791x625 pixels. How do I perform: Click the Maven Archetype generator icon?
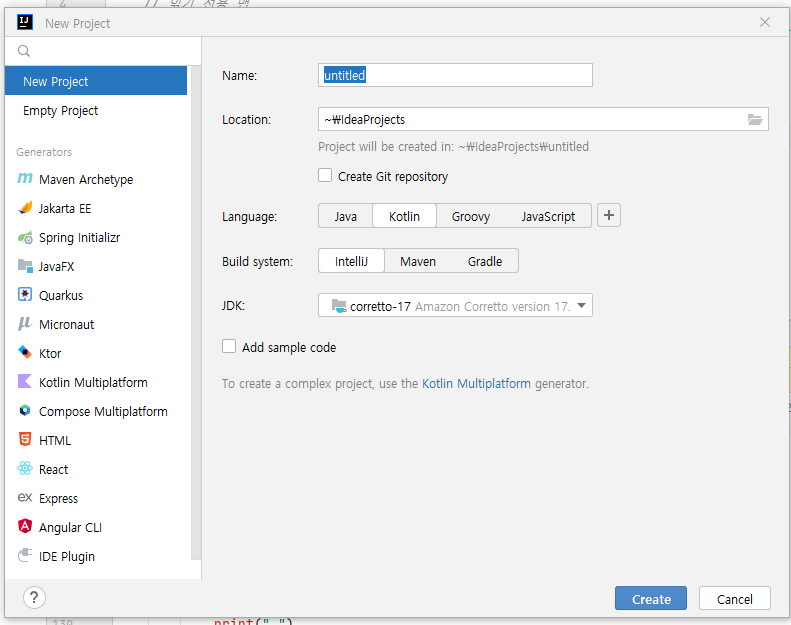(x=25, y=179)
